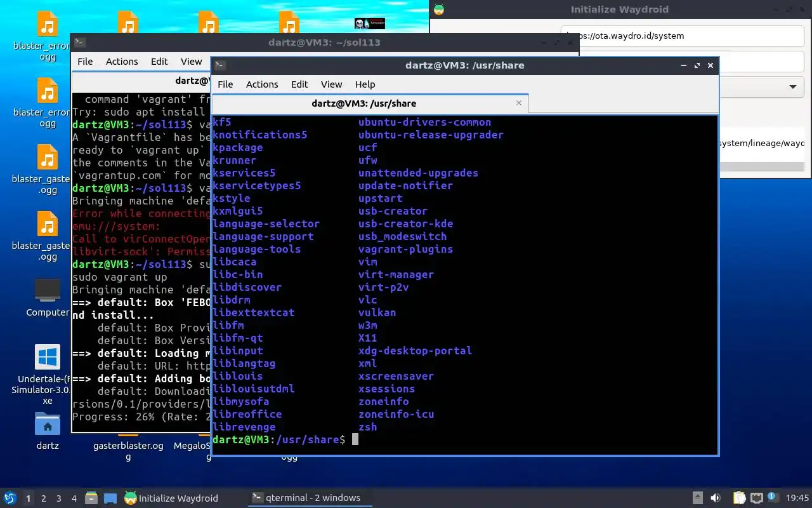Viewport: 812px width, 508px height.
Task: Open File menu in ~/sol113 terminal
Action: point(85,62)
